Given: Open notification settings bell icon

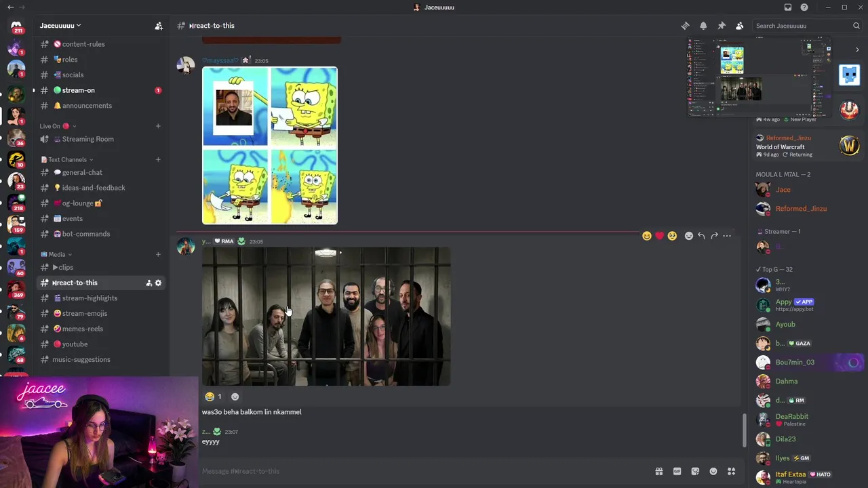Looking at the screenshot, I should tap(703, 26).
